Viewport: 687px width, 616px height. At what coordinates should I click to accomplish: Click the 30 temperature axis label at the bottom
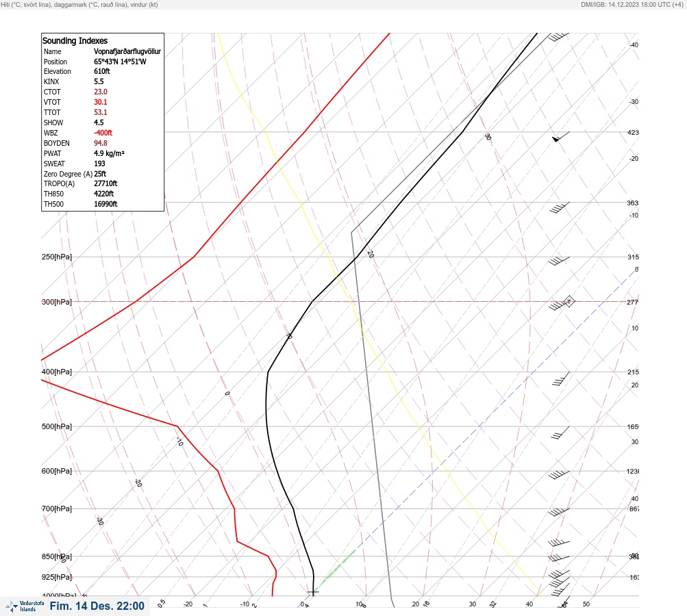pyautogui.click(x=473, y=604)
